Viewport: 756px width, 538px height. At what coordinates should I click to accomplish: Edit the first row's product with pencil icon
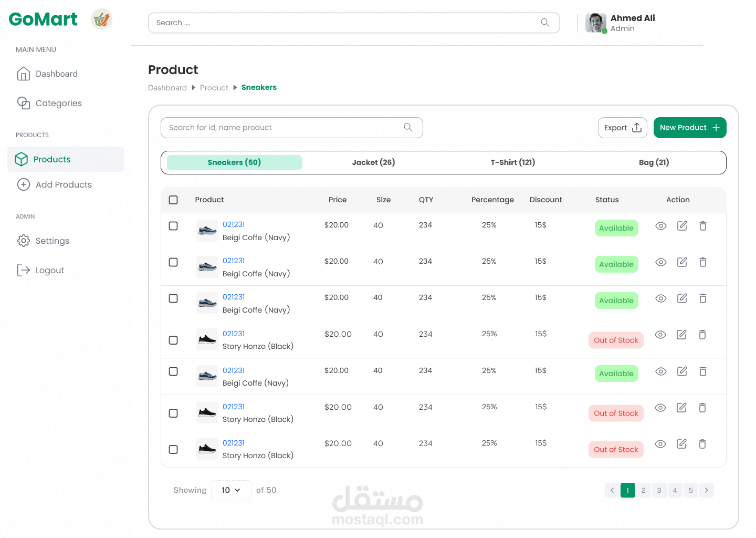pyautogui.click(x=682, y=226)
